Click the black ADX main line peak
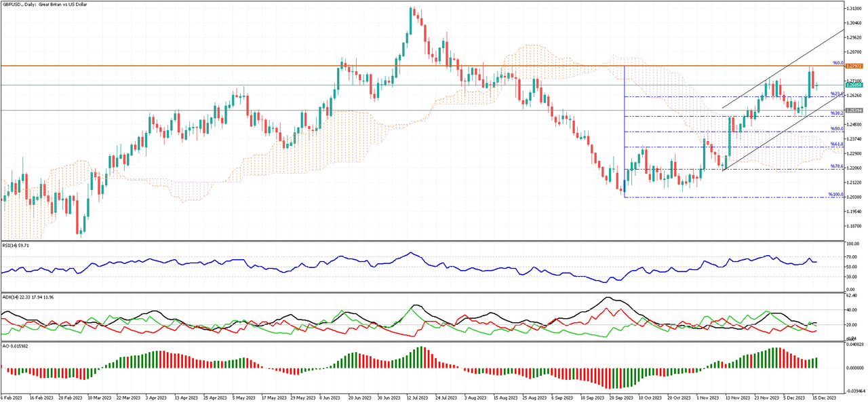868x403 pixels. point(609,298)
